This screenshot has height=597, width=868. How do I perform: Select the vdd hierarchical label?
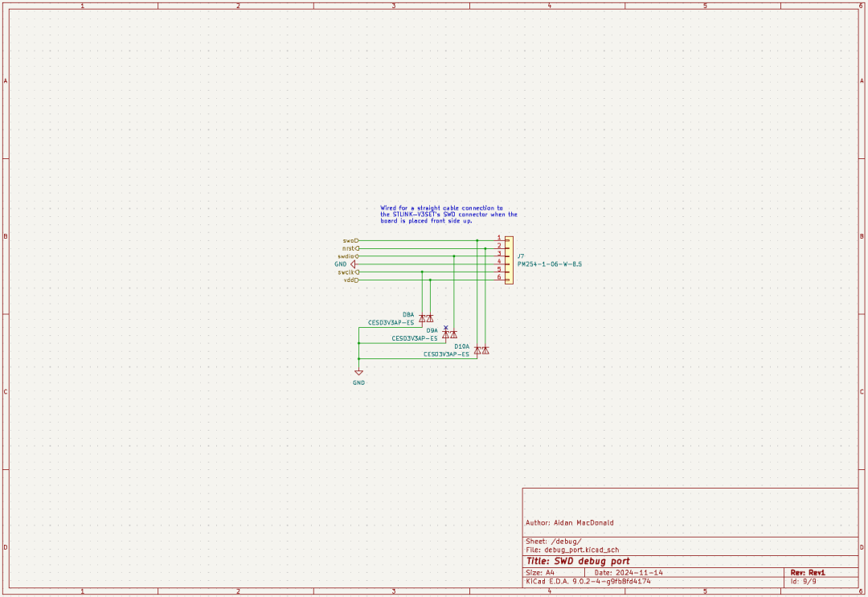[351, 280]
